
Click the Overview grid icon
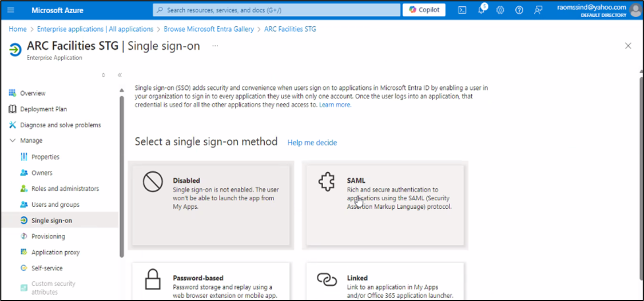13,93
